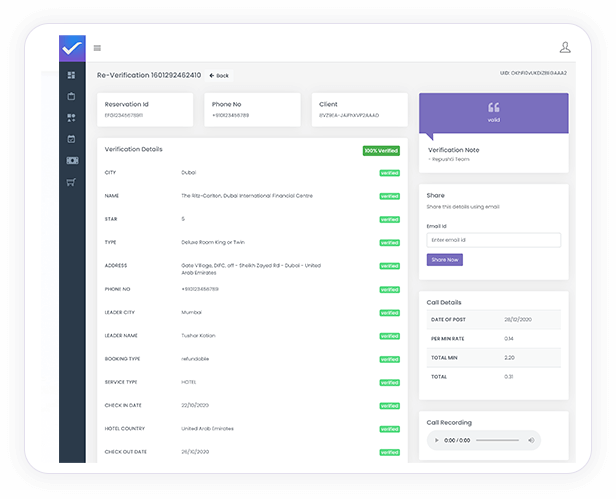The width and height of the screenshot is (616, 499).
Task: Play the call recording
Action: click(436, 440)
